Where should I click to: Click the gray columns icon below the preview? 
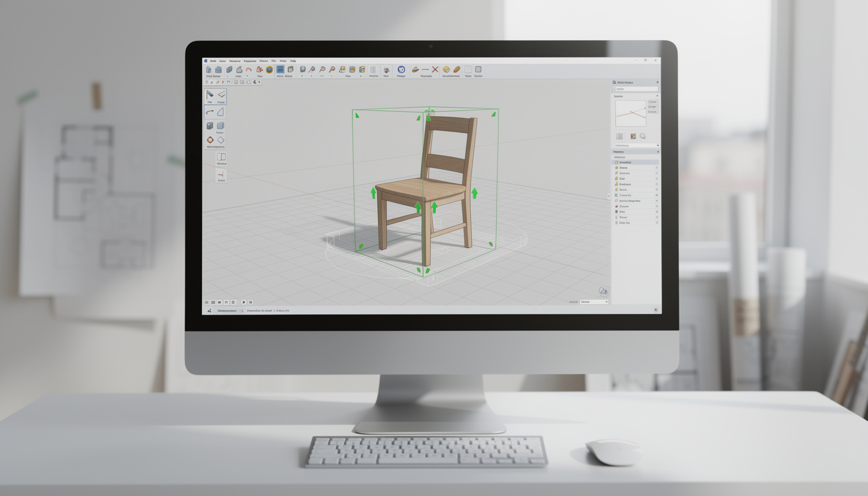click(619, 136)
